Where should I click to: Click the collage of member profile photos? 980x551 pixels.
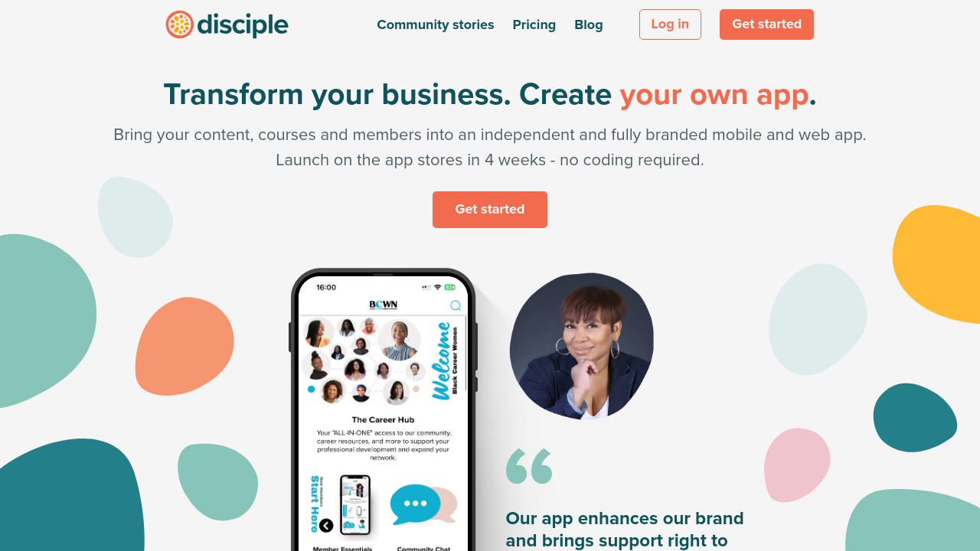coord(364,360)
